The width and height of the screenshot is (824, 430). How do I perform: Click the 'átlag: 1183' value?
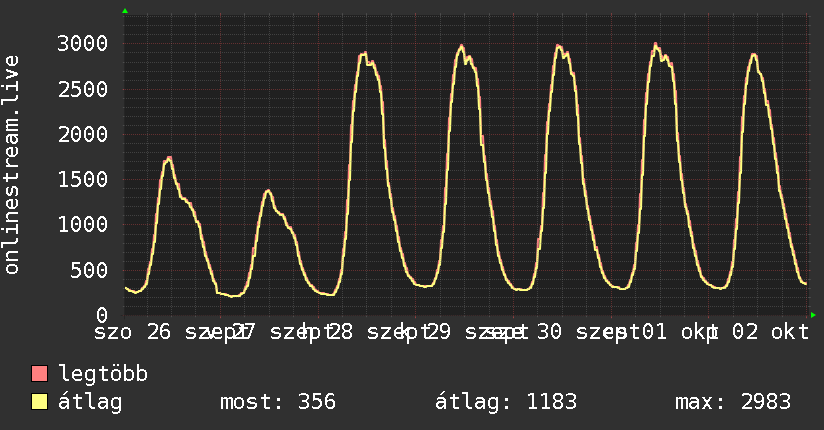point(506,402)
